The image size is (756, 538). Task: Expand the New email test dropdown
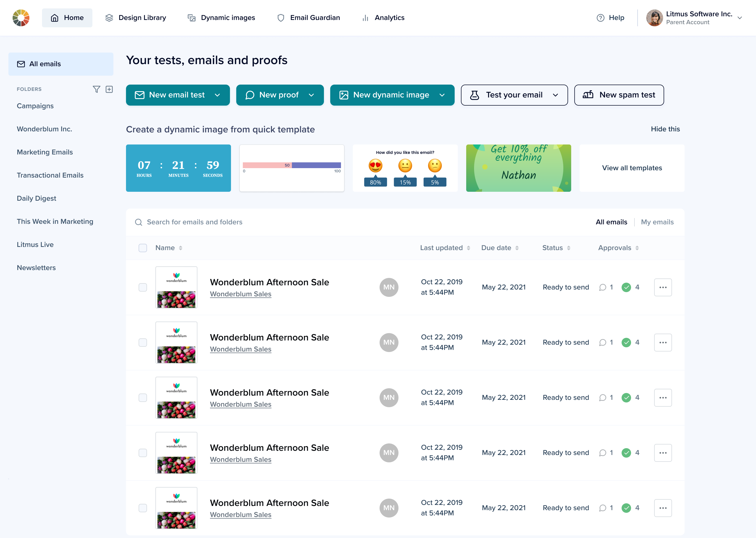(217, 95)
